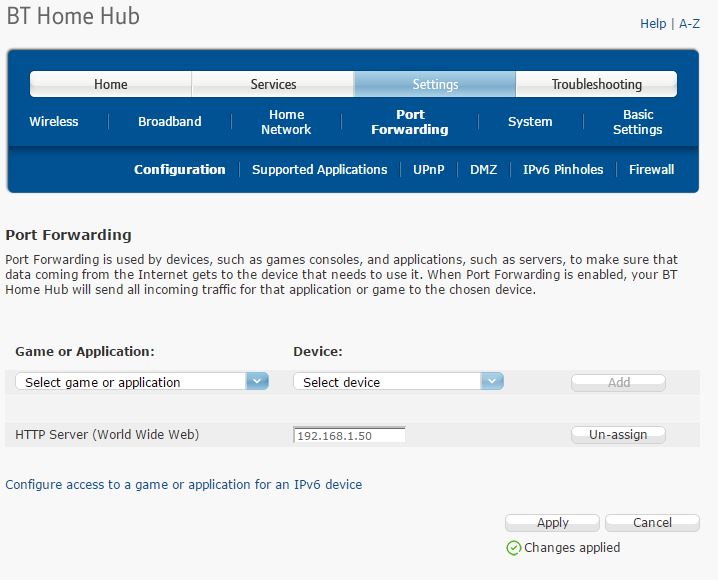Open IPv6 Pinholes sub-page
718x580 pixels.
[563, 170]
